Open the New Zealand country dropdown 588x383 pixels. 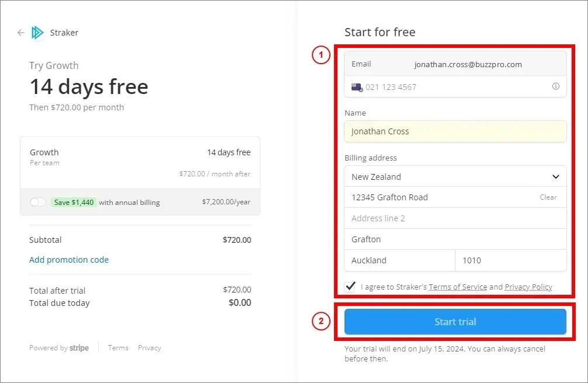[x=455, y=177]
